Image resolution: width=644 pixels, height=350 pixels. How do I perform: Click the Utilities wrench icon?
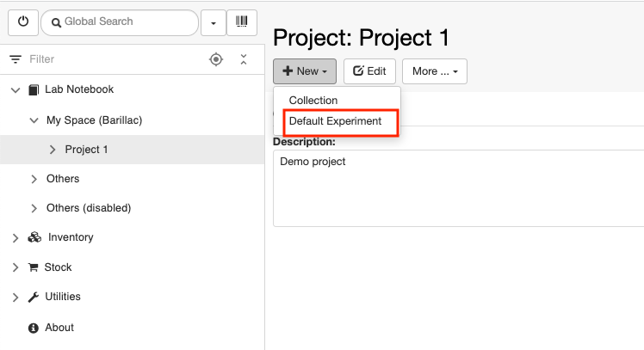pos(34,297)
